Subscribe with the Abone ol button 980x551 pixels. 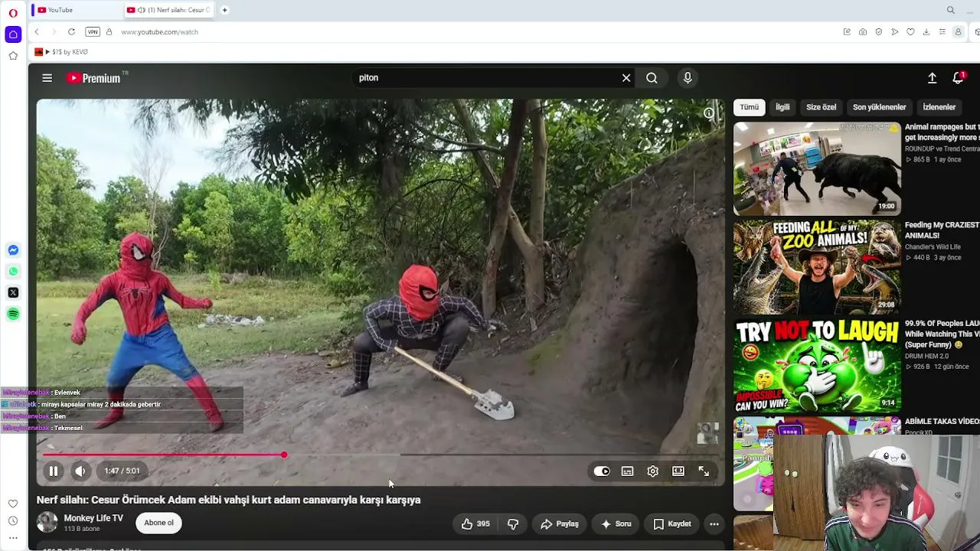coord(159,523)
